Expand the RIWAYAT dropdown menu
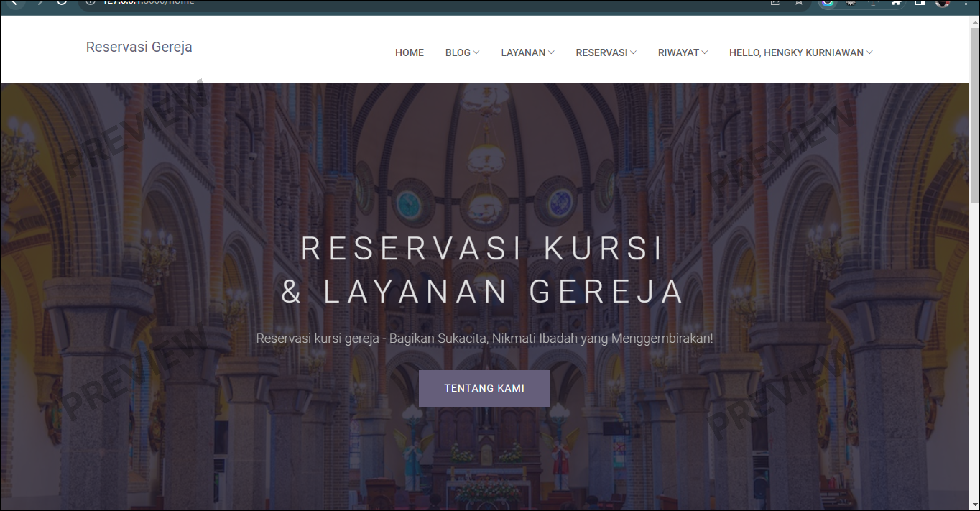 click(683, 52)
